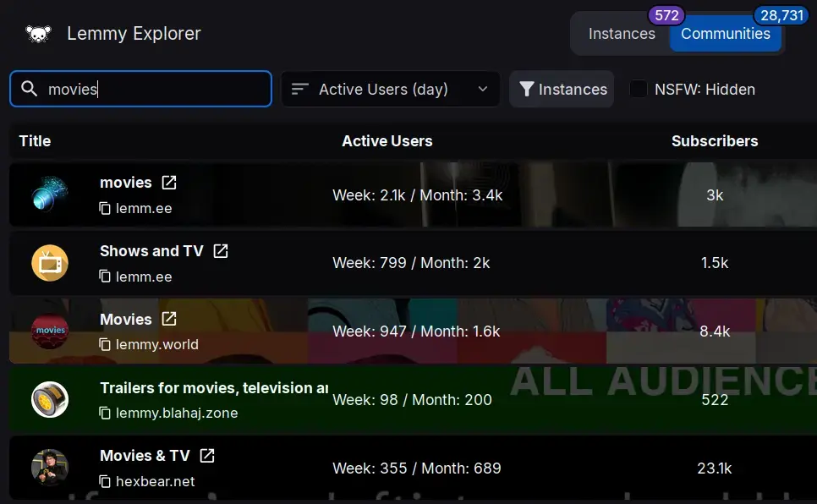Open external link for Shows and TV
Screen dimensions: 817x504
pyautogui.click(x=221, y=250)
